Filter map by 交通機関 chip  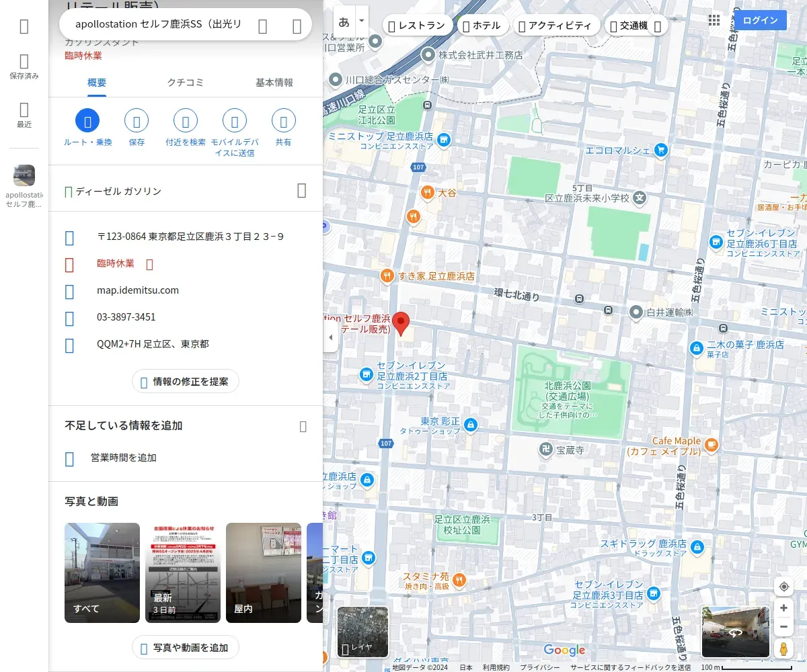click(x=636, y=26)
